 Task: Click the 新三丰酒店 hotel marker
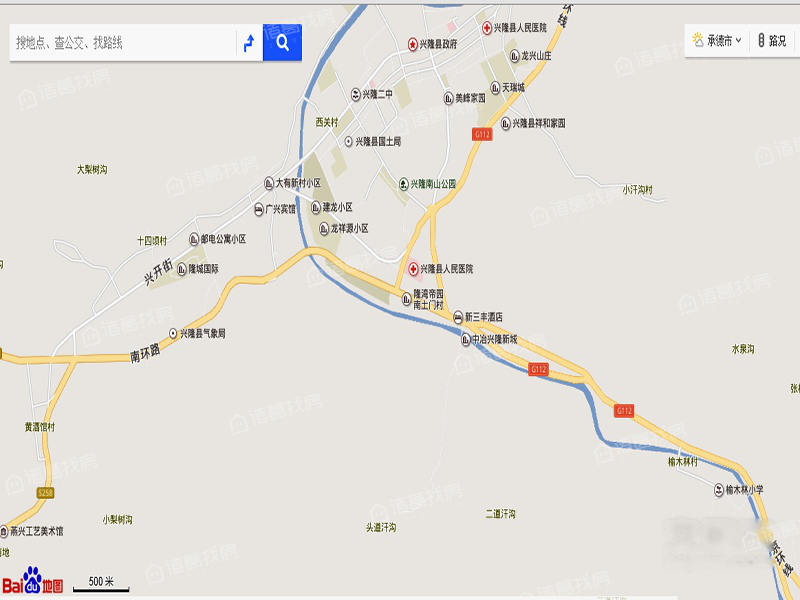click(458, 317)
